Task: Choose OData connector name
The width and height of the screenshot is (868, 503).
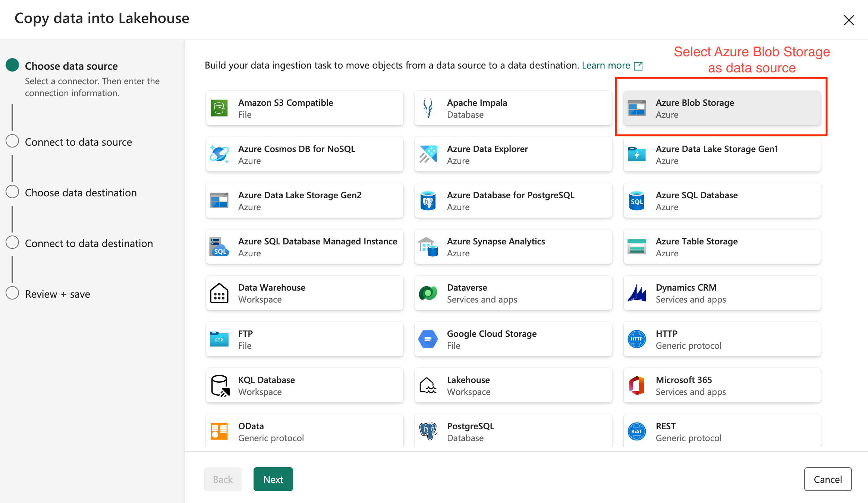Action: point(251,426)
